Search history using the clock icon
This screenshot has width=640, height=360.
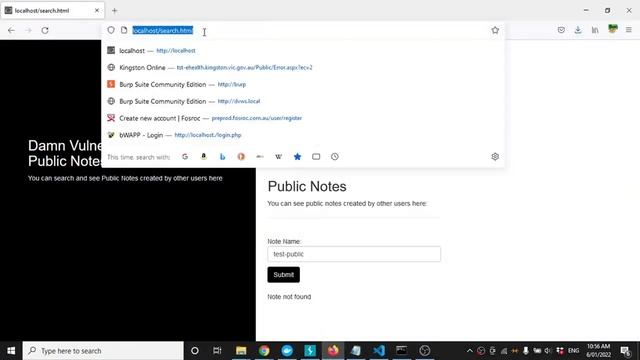pos(335,157)
